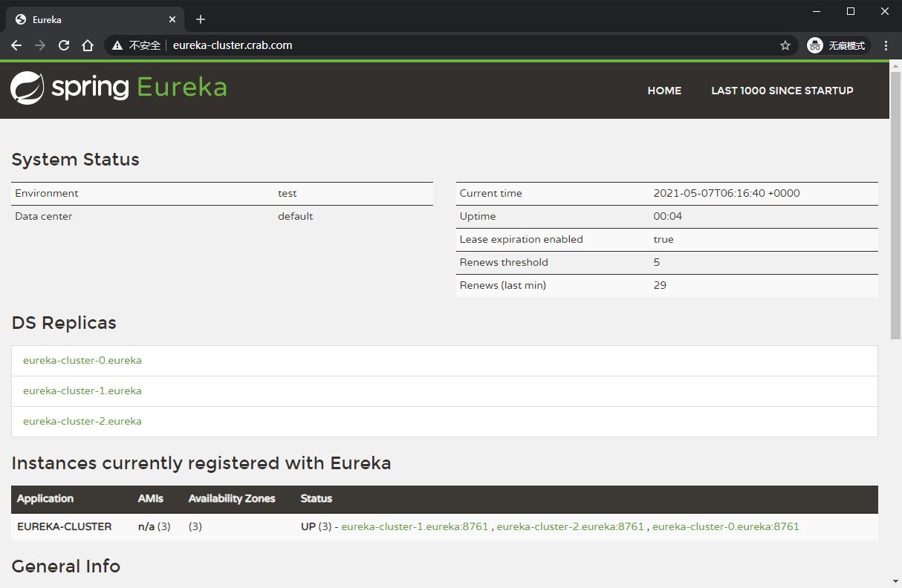Go back using the browser back arrow

coord(16,45)
